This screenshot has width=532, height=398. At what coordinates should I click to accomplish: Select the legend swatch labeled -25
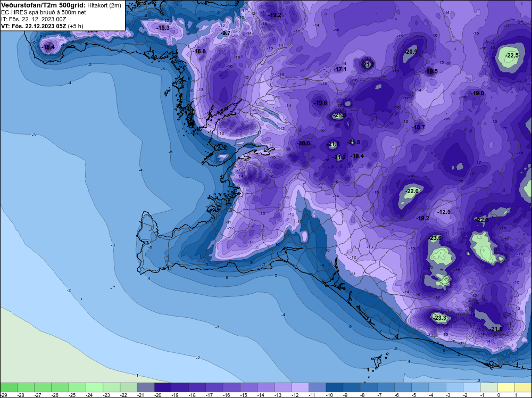[x=77, y=387]
